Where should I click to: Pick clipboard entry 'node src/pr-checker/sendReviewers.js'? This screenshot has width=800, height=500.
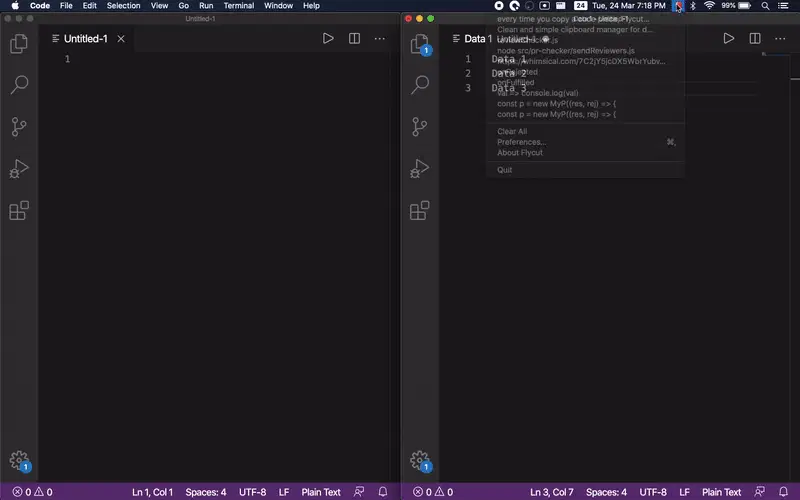[585, 51]
